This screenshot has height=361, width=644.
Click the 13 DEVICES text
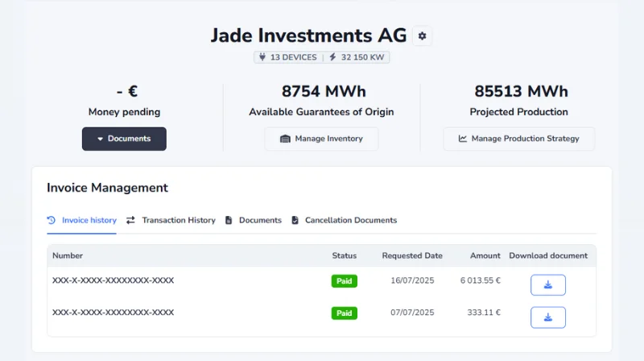[x=293, y=57]
